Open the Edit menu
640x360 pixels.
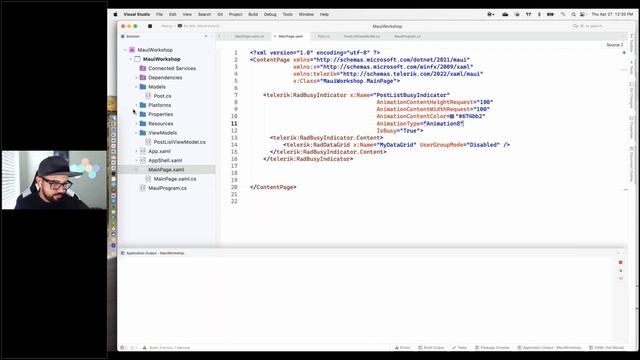pos(173,14)
